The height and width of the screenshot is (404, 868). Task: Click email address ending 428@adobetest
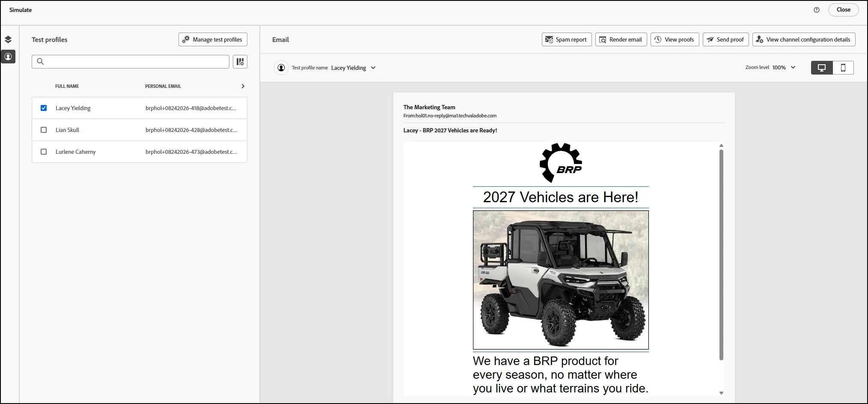click(191, 130)
